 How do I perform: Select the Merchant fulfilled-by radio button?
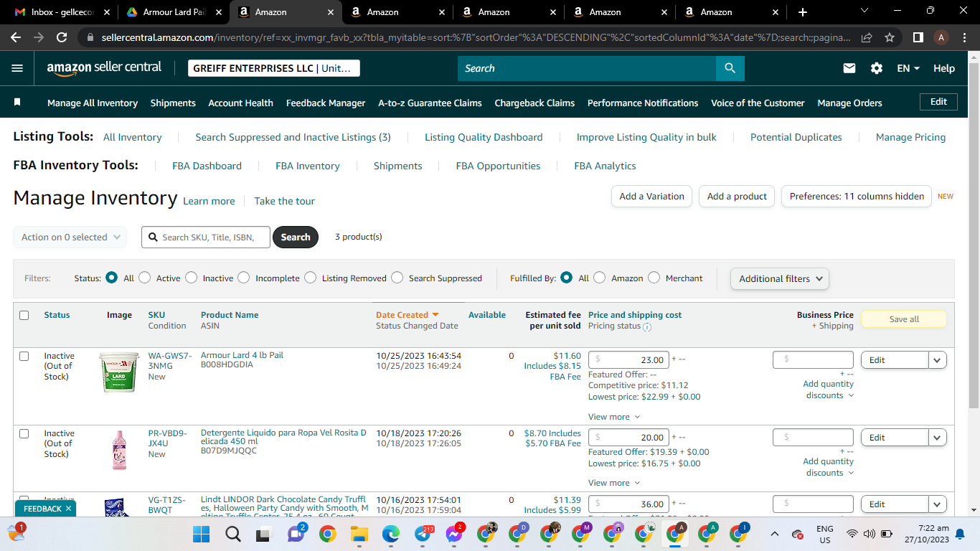[x=654, y=278]
